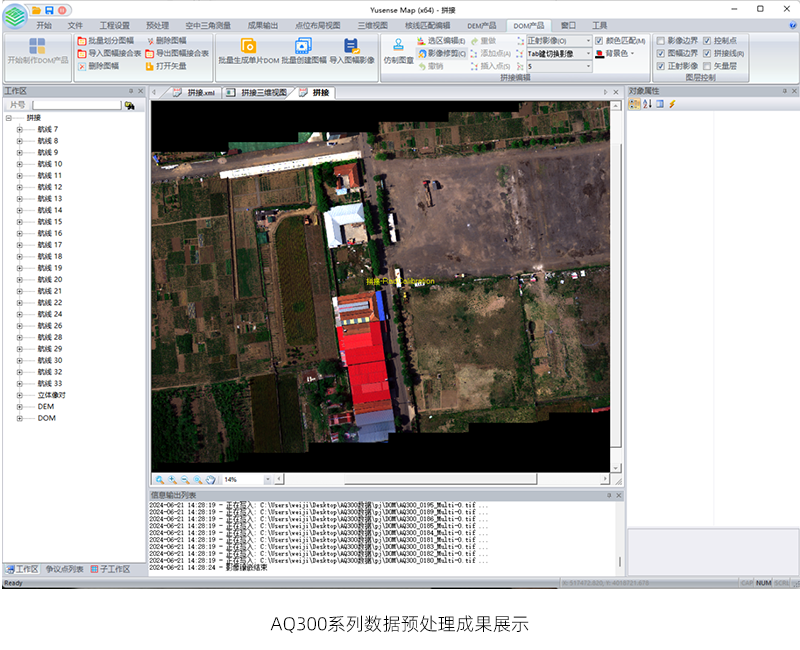
Task: Click the search binoculars icon beside 片号
Action: (x=129, y=105)
